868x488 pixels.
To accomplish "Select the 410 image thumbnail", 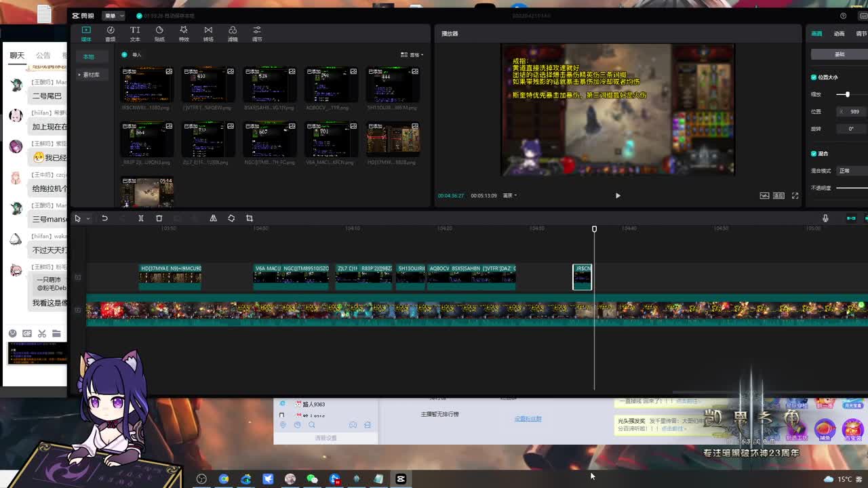I will 208,85.
